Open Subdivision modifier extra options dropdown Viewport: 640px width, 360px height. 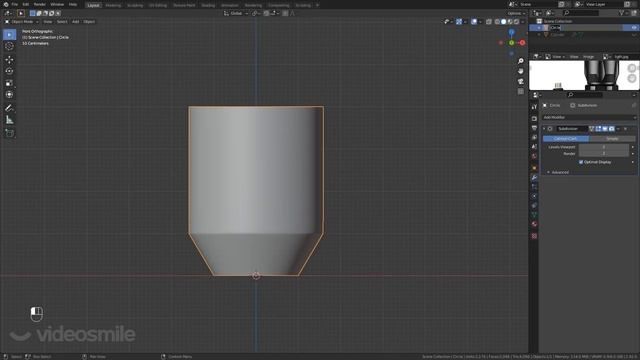[618, 129]
